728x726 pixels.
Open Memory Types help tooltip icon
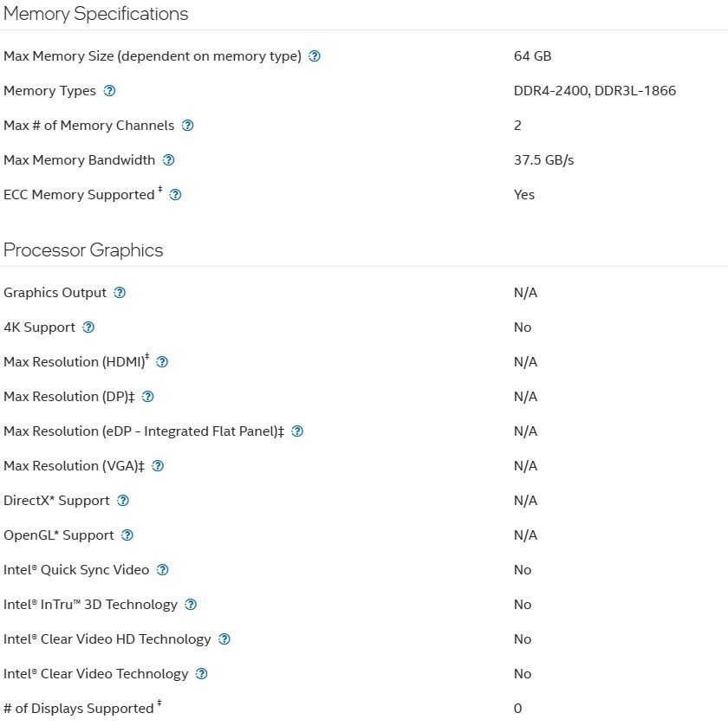point(109,91)
